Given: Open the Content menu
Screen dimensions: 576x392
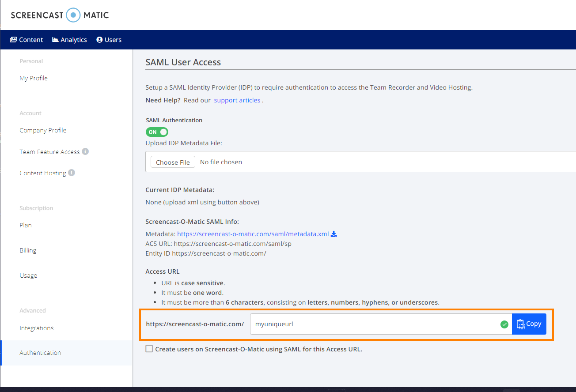Looking at the screenshot, I should tap(27, 40).
